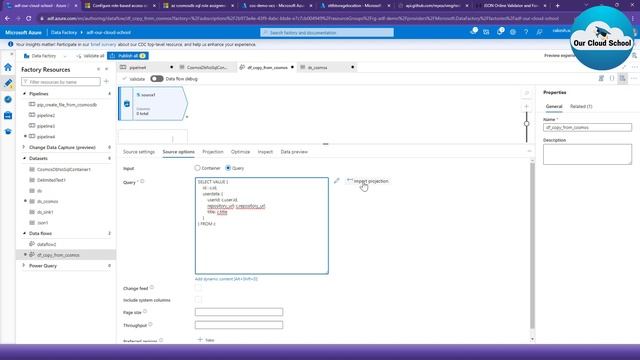This screenshot has height=360, width=640.
Task: Click the Import projection button
Action: (368, 181)
